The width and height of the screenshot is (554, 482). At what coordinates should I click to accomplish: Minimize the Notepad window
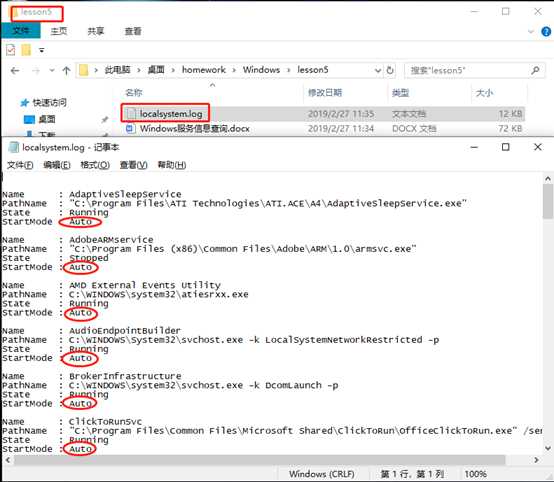pos(474,147)
